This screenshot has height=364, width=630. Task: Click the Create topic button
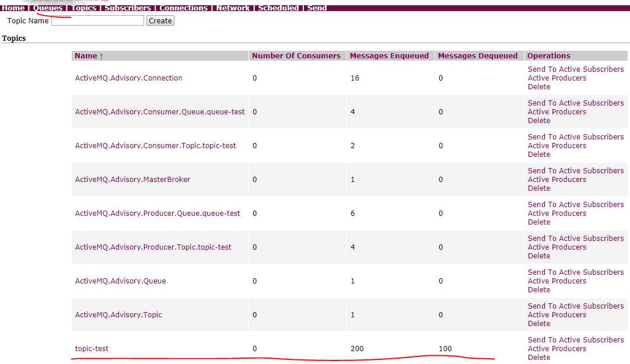click(160, 20)
